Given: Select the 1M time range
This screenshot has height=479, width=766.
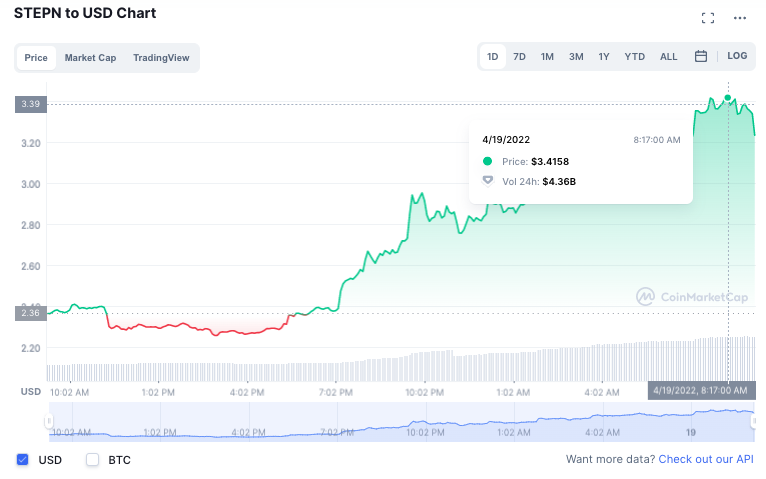Looking at the screenshot, I should pyautogui.click(x=547, y=57).
